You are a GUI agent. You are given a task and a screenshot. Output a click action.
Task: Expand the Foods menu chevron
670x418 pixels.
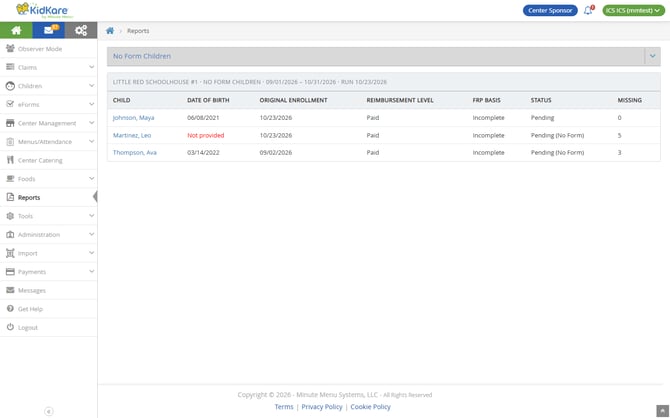(x=91, y=179)
